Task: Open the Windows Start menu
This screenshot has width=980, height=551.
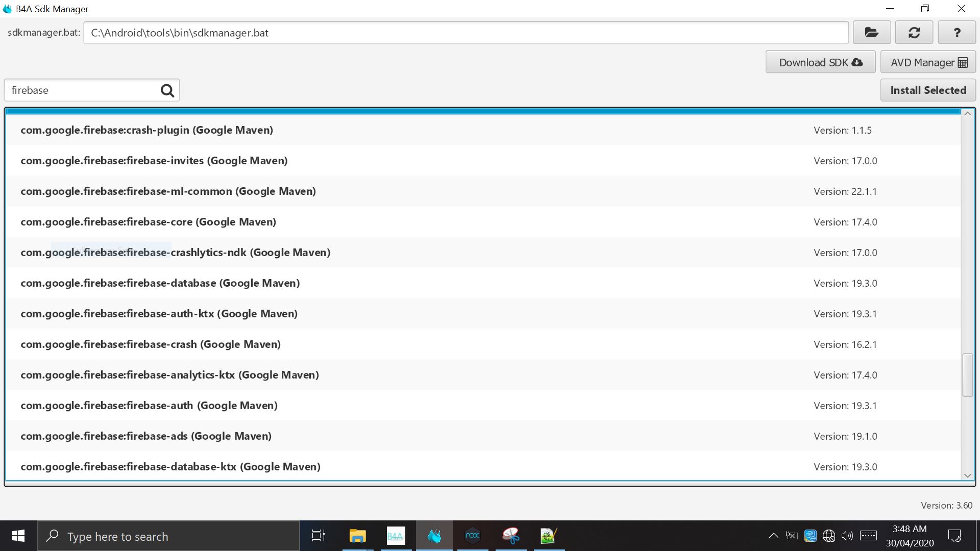Action: tap(18, 536)
